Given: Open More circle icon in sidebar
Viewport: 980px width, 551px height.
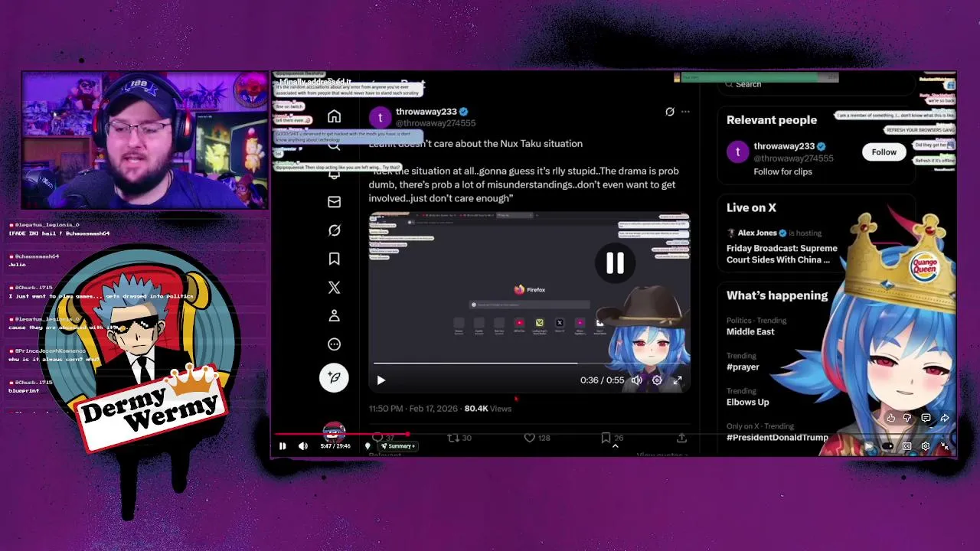Looking at the screenshot, I should [x=335, y=344].
